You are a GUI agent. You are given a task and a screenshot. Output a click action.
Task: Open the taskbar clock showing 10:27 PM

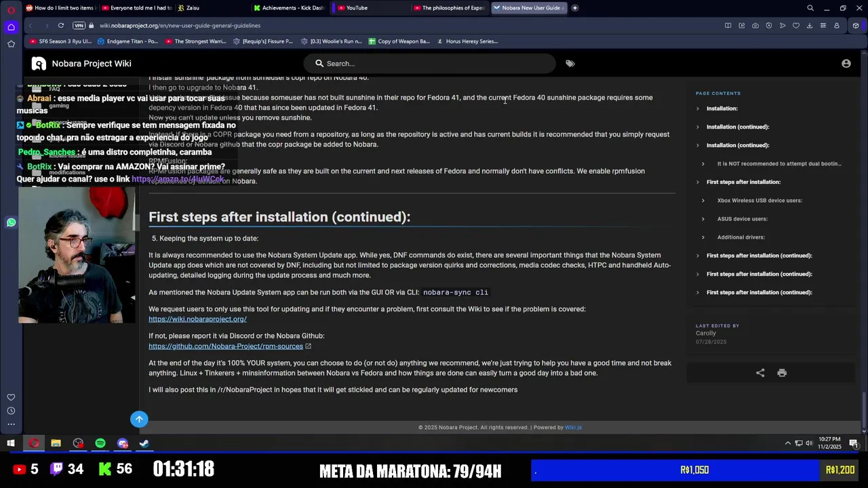(829, 443)
